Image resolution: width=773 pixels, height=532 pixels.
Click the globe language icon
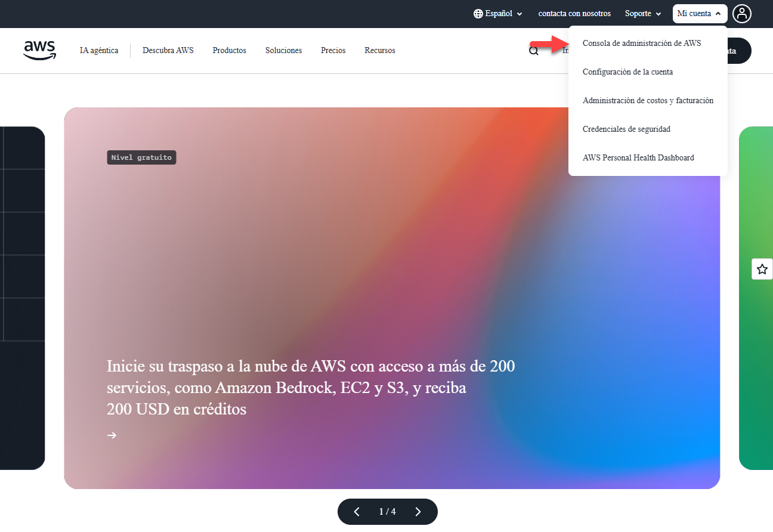(x=478, y=14)
